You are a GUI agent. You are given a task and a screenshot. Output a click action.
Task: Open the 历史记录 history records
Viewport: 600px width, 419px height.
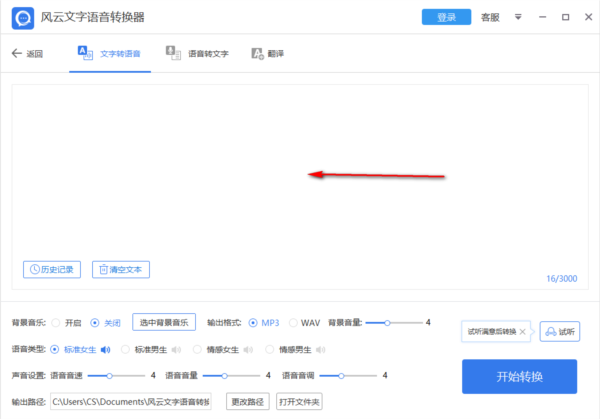(51, 269)
